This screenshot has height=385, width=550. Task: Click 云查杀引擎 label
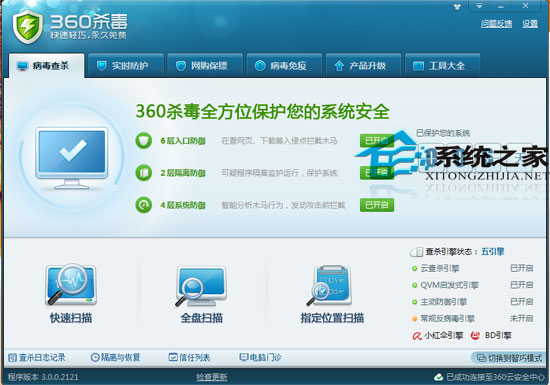(440, 268)
